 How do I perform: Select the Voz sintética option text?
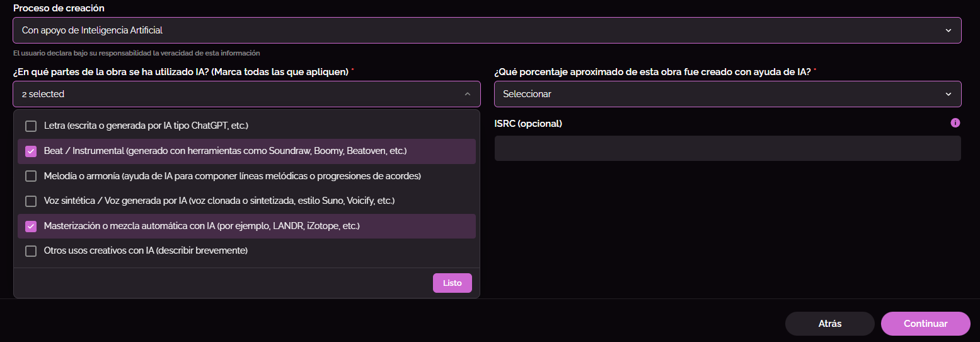point(219,201)
